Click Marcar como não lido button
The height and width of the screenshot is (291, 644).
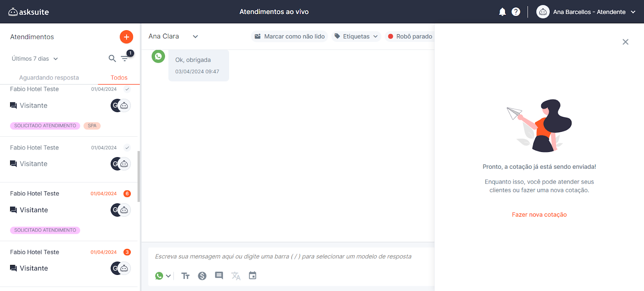click(x=289, y=37)
